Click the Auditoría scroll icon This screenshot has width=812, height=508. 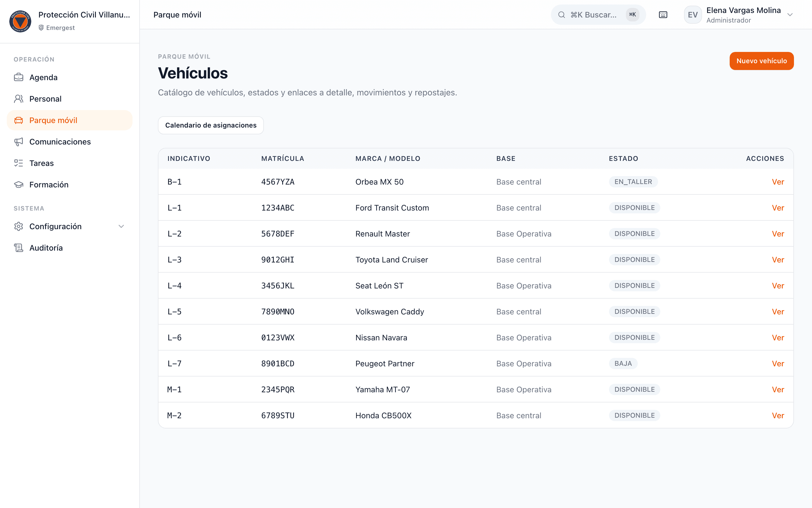click(19, 248)
